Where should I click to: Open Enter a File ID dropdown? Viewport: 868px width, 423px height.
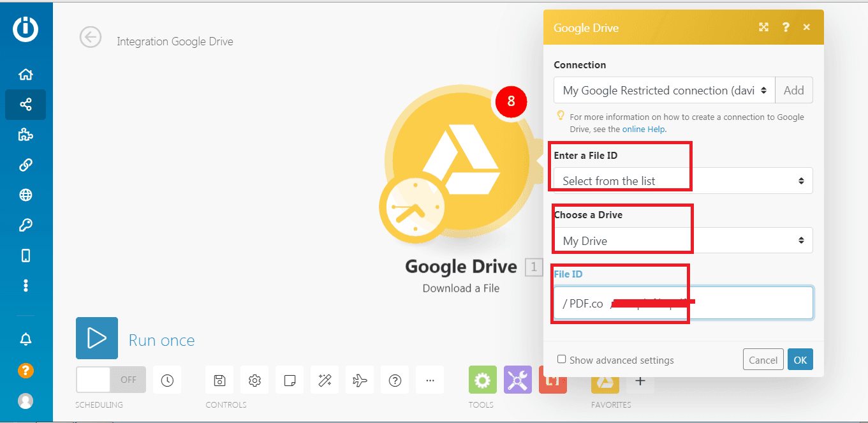point(682,181)
